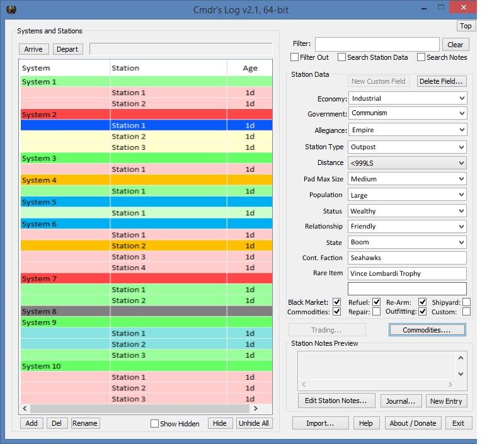Select Station 2 under System 6
504x444 pixels.
click(147, 246)
